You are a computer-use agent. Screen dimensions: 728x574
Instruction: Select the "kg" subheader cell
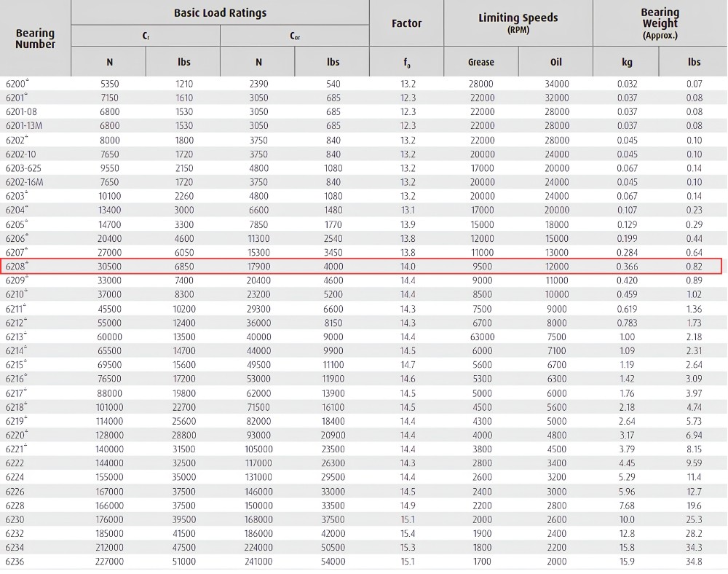tap(626, 62)
